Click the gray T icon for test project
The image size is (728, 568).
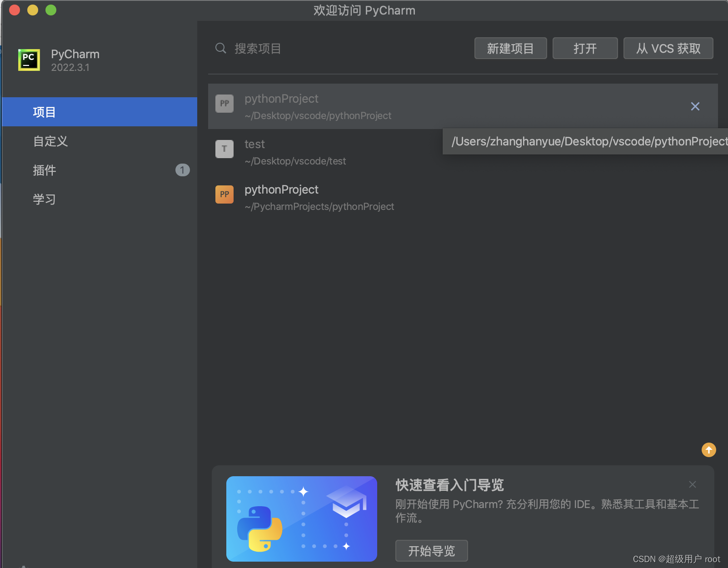pyautogui.click(x=224, y=149)
